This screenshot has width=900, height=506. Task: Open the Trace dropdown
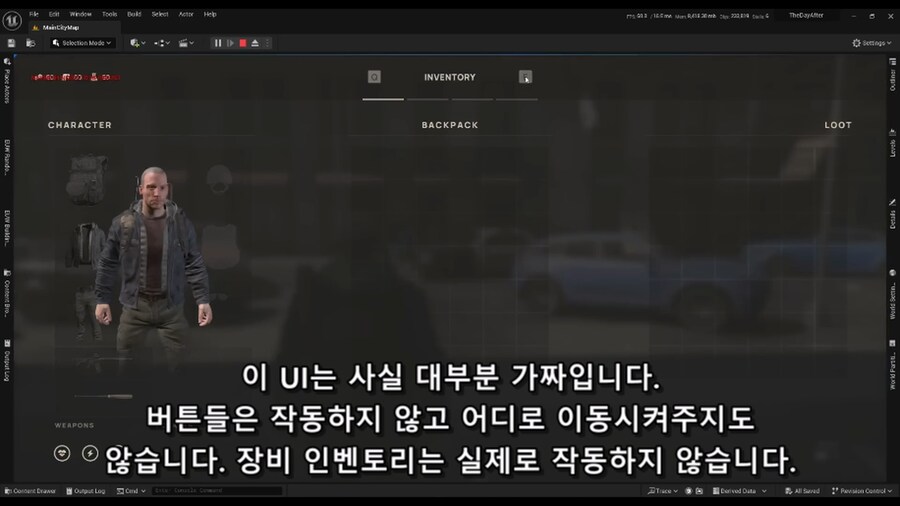[x=662, y=491]
